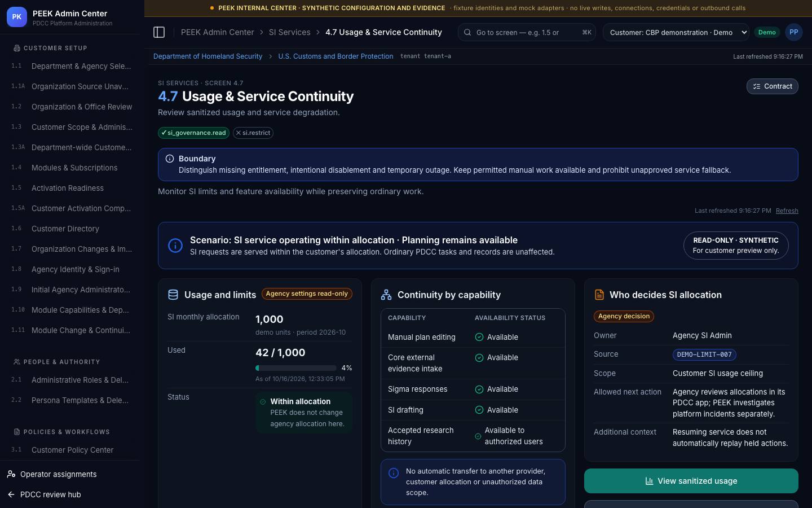Screen dimensions: 812x508
Task: Click View sanitized usage button
Action: [691, 481]
